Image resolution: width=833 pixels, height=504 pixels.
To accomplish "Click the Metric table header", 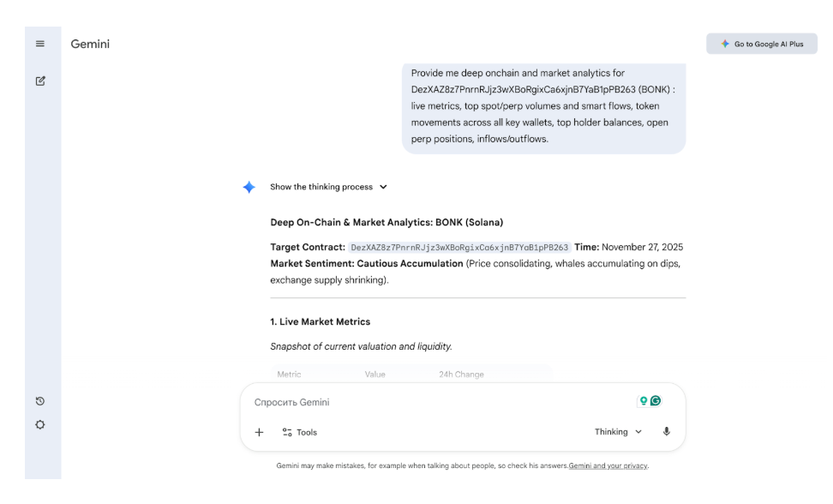I will click(289, 375).
